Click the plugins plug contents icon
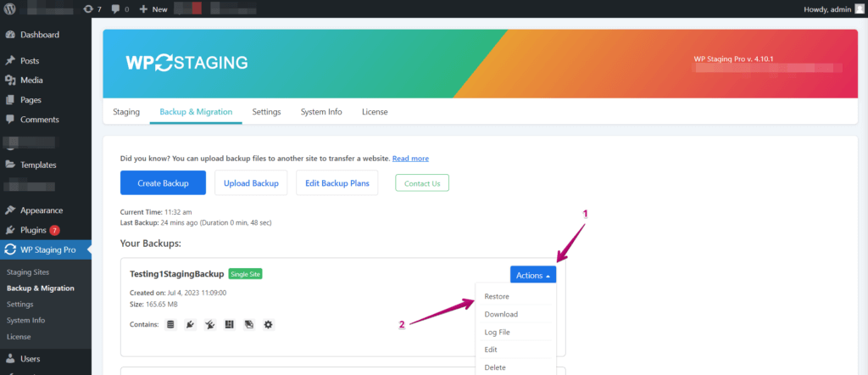868x375 pixels. coord(190,325)
